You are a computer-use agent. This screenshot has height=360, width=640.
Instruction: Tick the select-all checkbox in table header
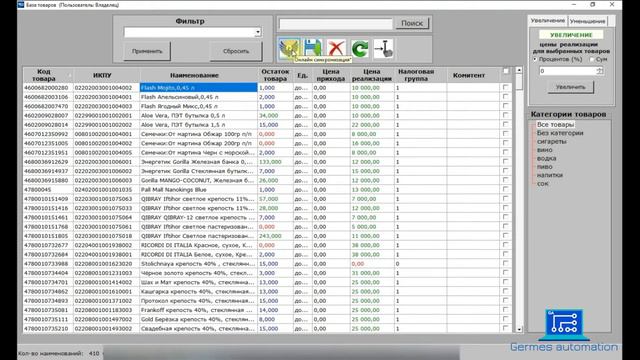pos(506,71)
